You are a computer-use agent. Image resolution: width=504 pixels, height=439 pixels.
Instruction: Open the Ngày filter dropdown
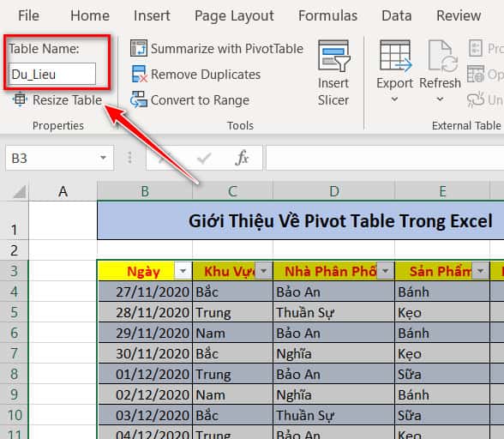pyautogui.click(x=183, y=271)
